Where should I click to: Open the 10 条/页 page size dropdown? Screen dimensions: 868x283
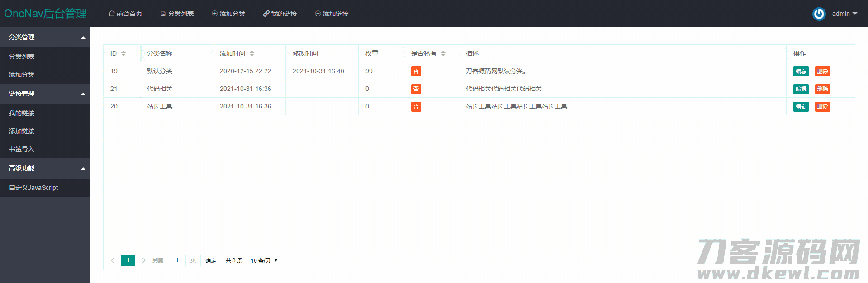click(264, 260)
